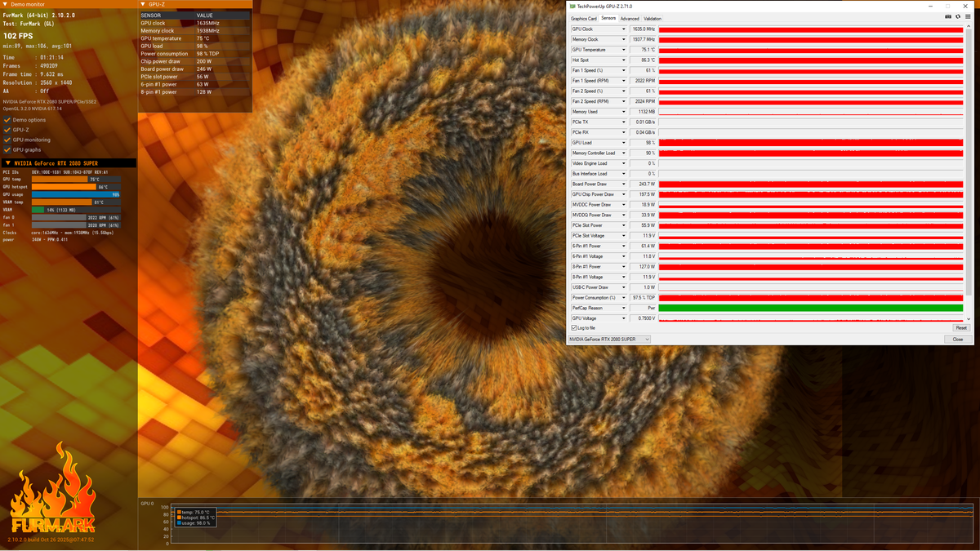Open the Board Power Draw sensor dropdown arrow
The height and width of the screenshot is (551, 980).
(624, 184)
